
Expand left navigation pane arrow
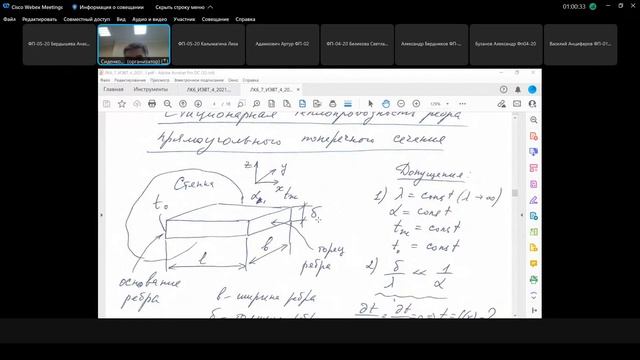[101, 215]
